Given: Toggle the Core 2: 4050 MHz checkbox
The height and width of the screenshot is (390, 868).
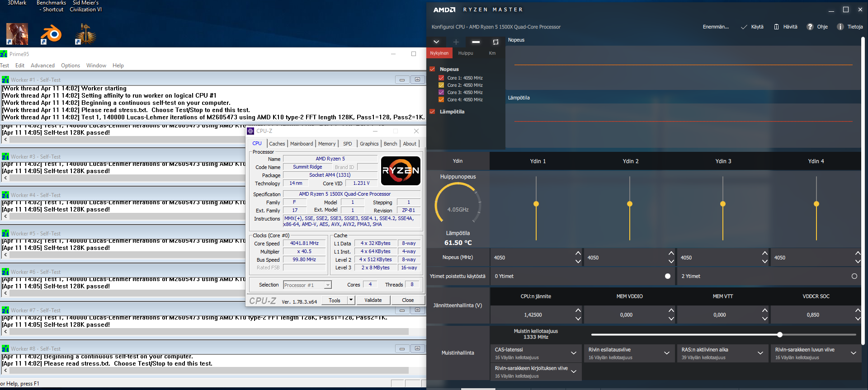Looking at the screenshot, I should coord(441,85).
